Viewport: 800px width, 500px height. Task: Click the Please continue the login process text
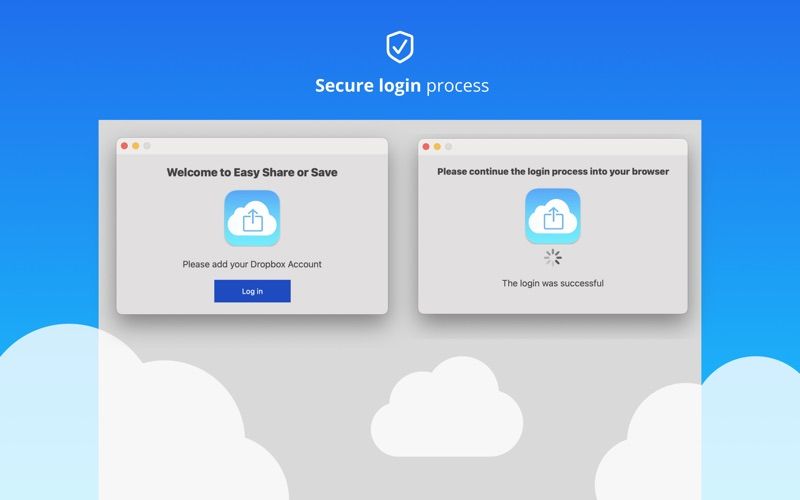[553, 171]
